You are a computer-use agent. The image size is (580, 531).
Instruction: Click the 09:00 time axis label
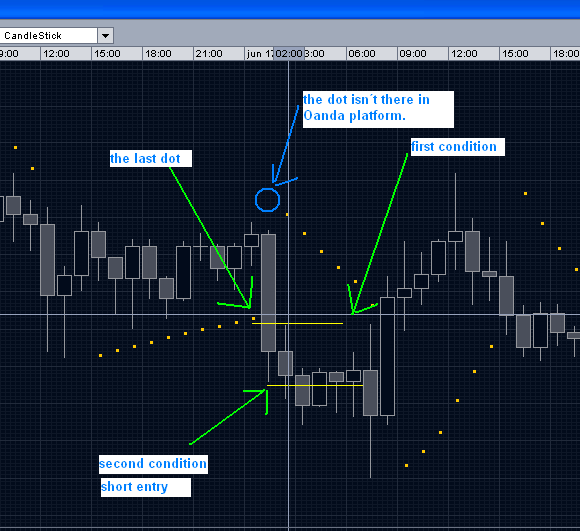click(x=413, y=54)
